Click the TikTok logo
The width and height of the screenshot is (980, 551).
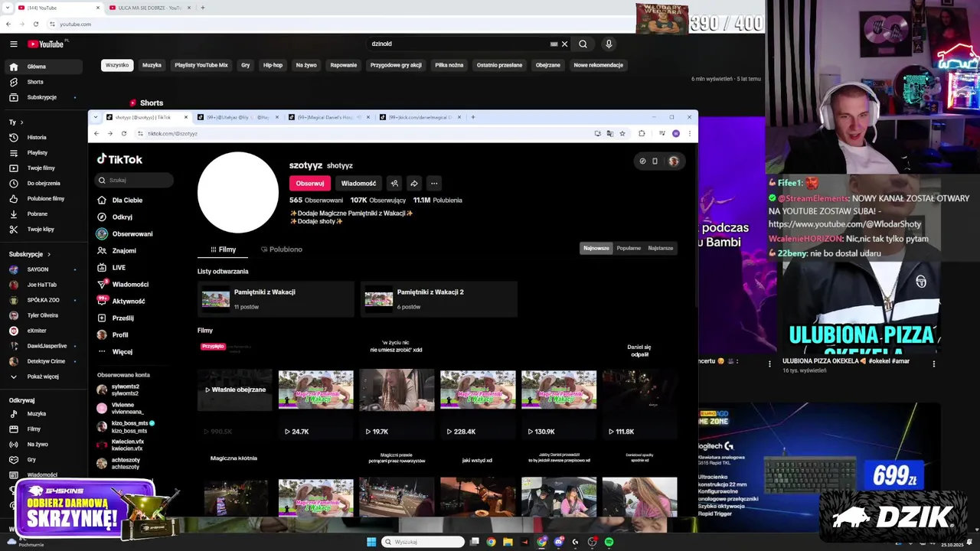tap(119, 159)
